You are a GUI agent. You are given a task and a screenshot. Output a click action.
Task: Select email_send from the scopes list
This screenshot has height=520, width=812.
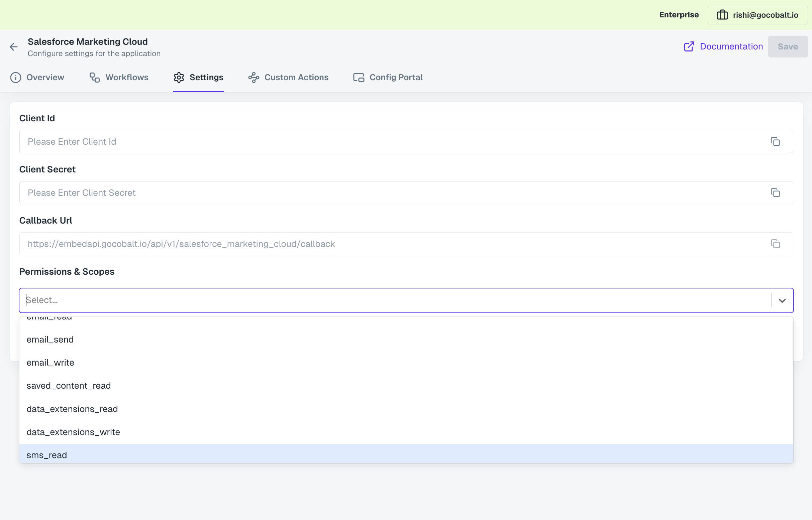[x=50, y=339]
